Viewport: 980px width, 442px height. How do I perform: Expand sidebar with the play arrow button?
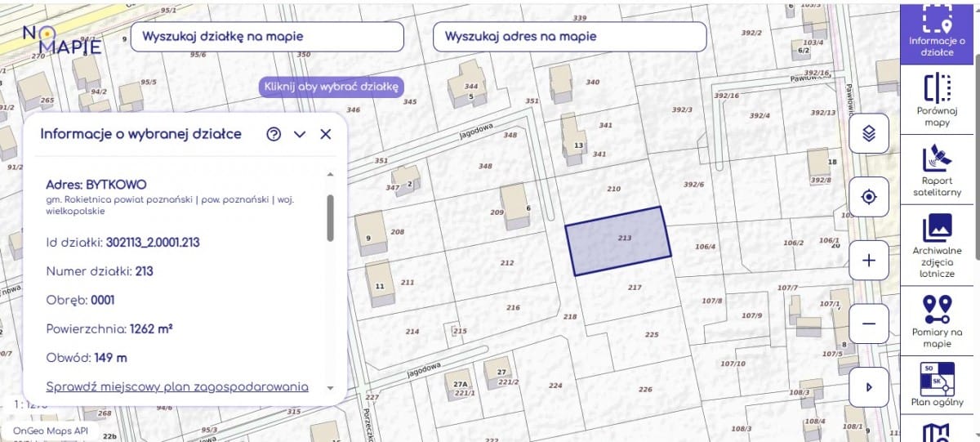click(869, 387)
